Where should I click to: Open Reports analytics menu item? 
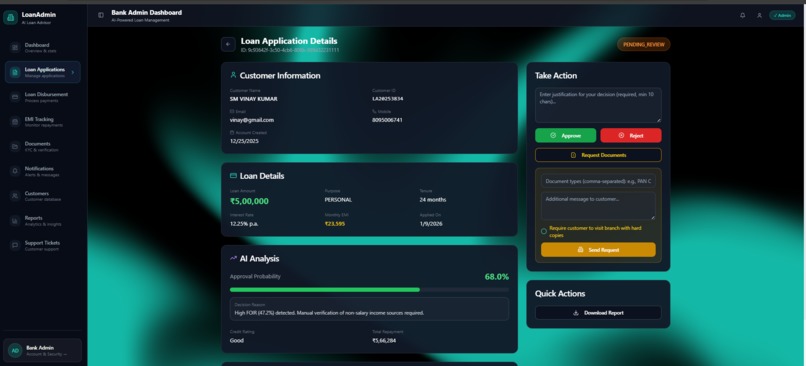43,221
